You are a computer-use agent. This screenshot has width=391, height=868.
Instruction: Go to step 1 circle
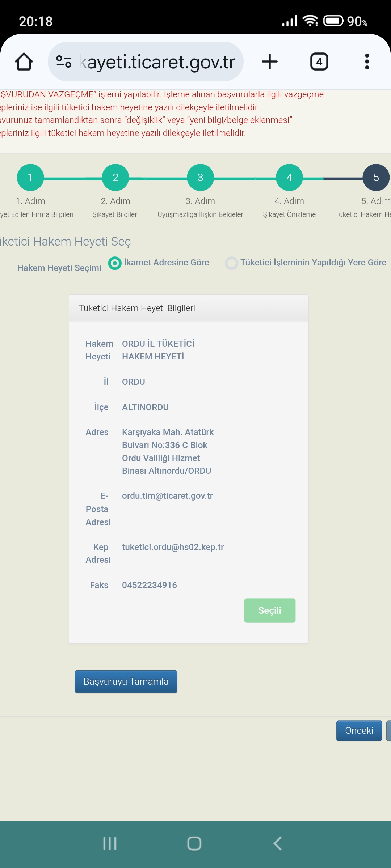click(30, 177)
